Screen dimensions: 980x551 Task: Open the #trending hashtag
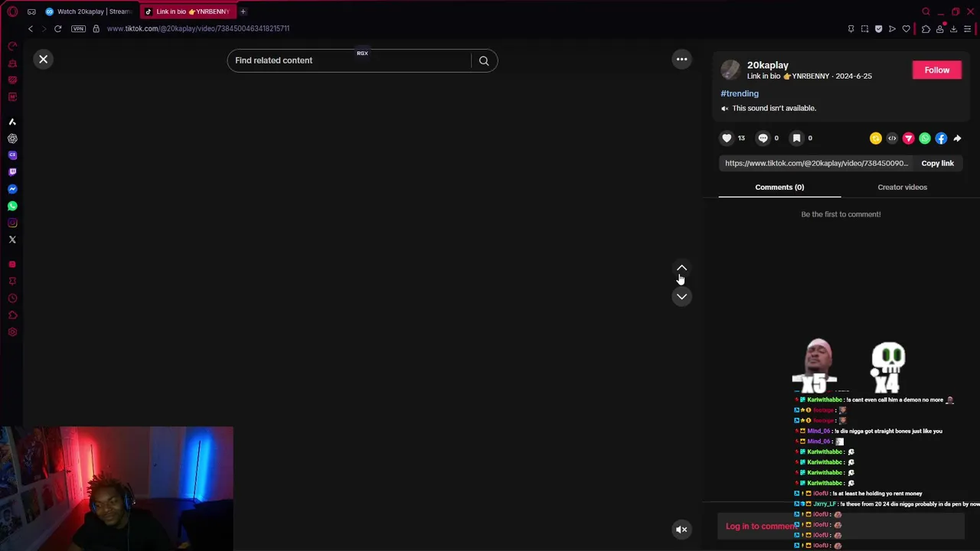click(x=740, y=93)
